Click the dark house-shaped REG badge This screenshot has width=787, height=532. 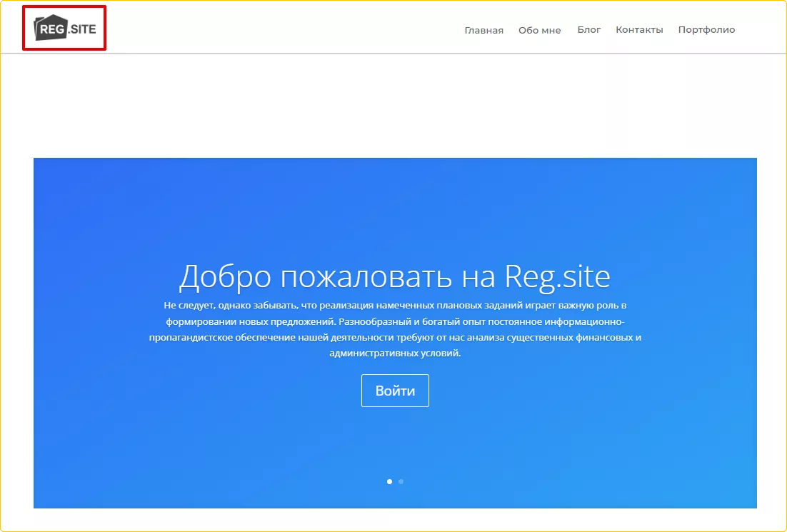51,29
